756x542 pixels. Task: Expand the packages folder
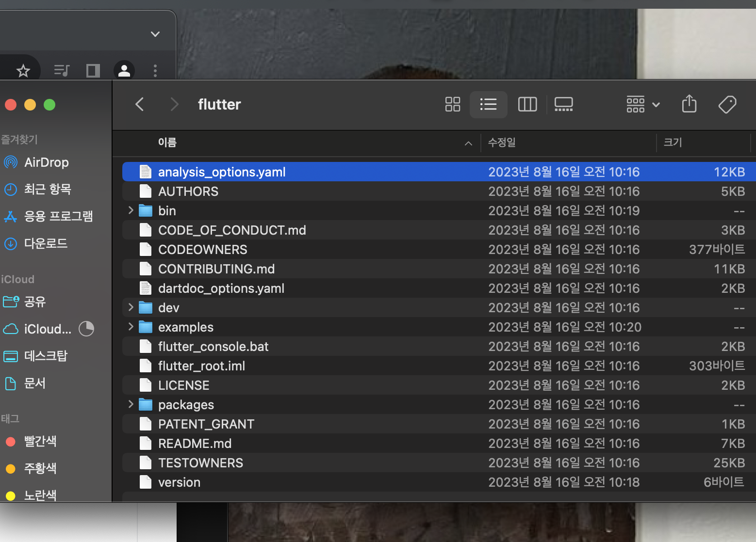(x=131, y=404)
